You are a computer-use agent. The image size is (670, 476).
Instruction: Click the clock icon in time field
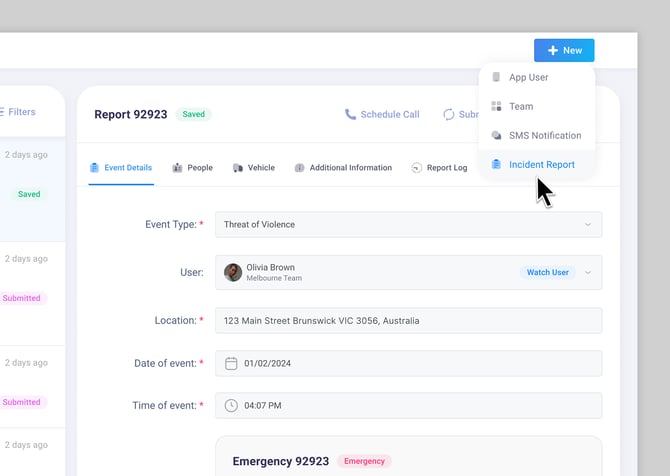pos(231,405)
